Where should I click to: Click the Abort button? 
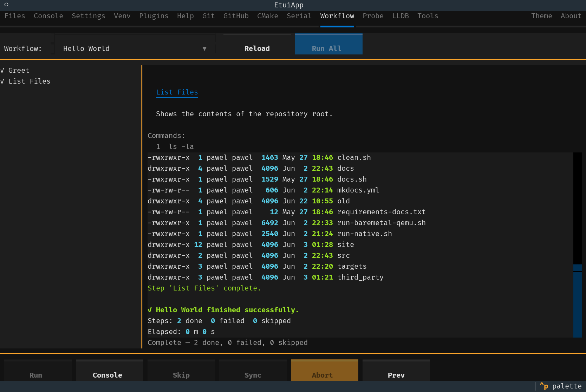point(325,371)
